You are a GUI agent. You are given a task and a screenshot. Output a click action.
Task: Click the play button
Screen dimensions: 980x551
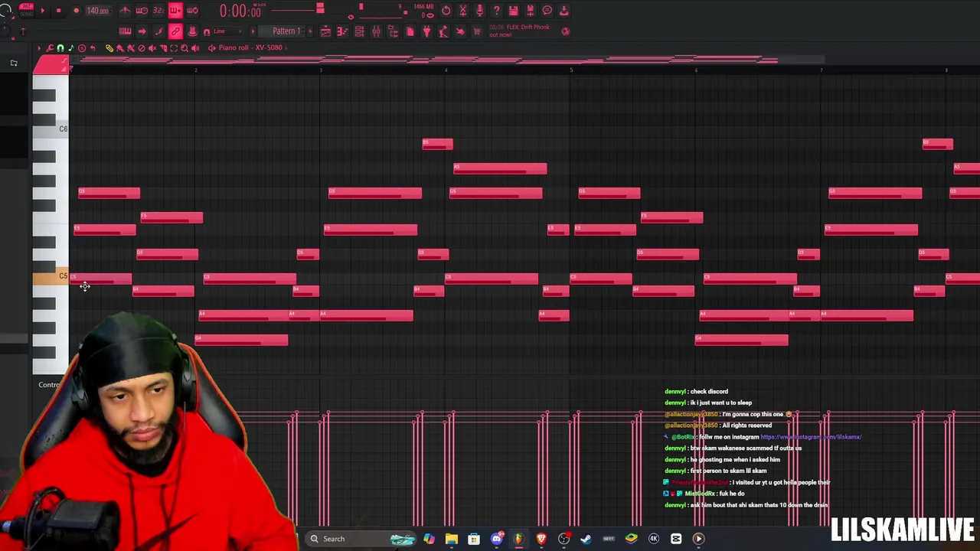coord(43,10)
